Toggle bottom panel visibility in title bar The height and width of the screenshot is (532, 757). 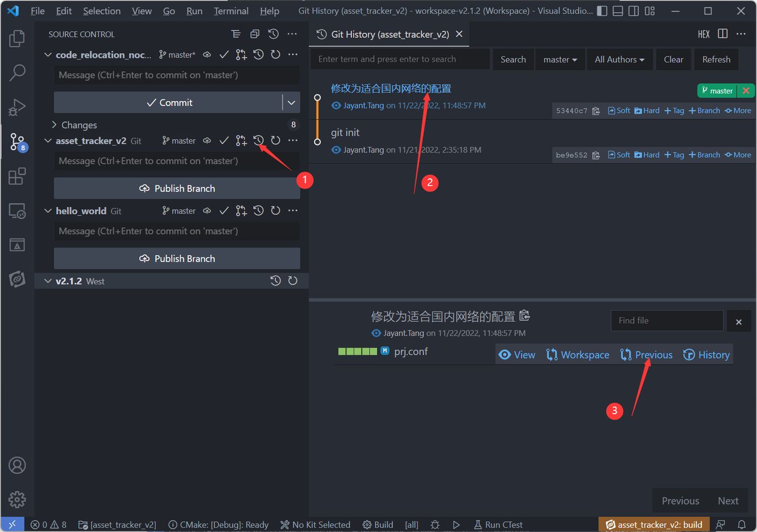pos(617,11)
